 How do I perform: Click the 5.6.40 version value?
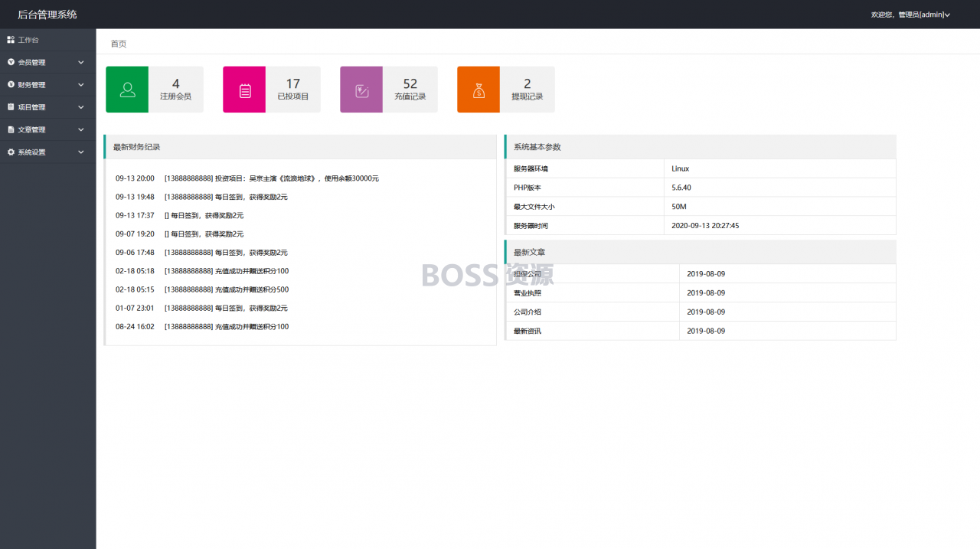pos(681,188)
